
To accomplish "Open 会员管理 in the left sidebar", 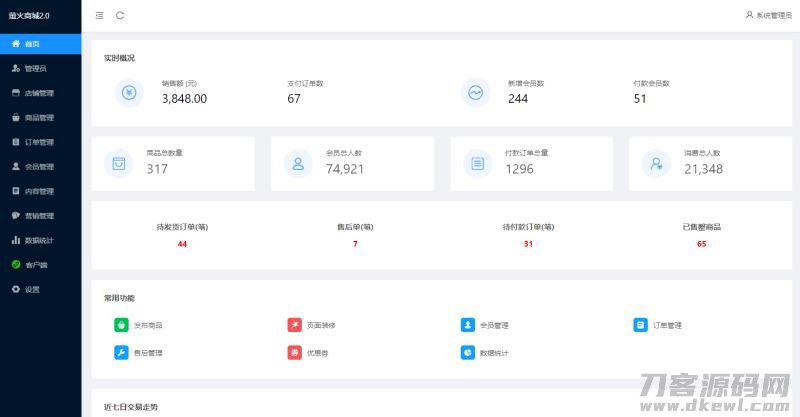I will click(41, 166).
